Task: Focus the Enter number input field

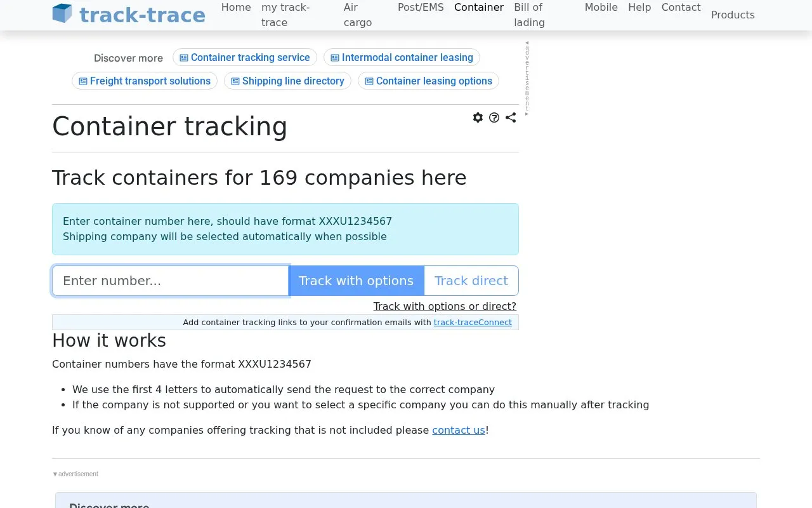Action: [x=170, y=281]
